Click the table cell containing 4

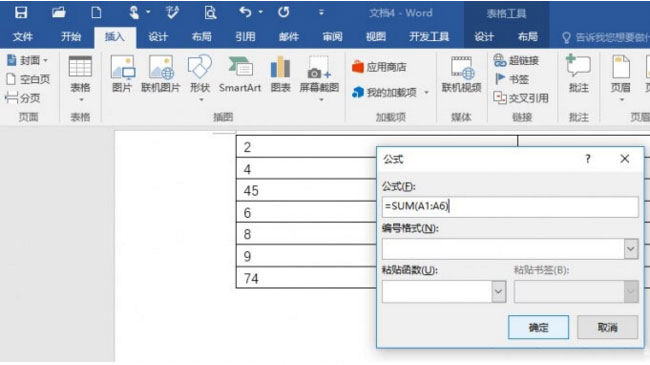(306, 168)
